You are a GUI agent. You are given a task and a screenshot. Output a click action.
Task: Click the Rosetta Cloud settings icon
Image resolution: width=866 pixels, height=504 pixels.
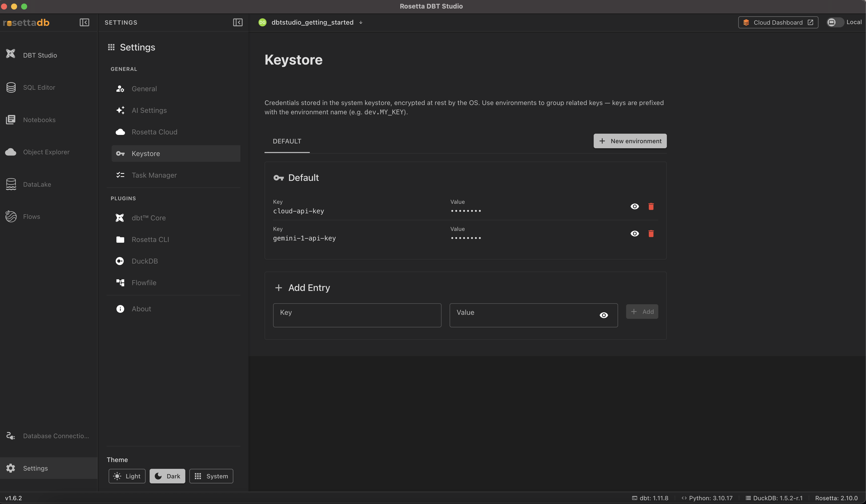[x=120, y=132]
